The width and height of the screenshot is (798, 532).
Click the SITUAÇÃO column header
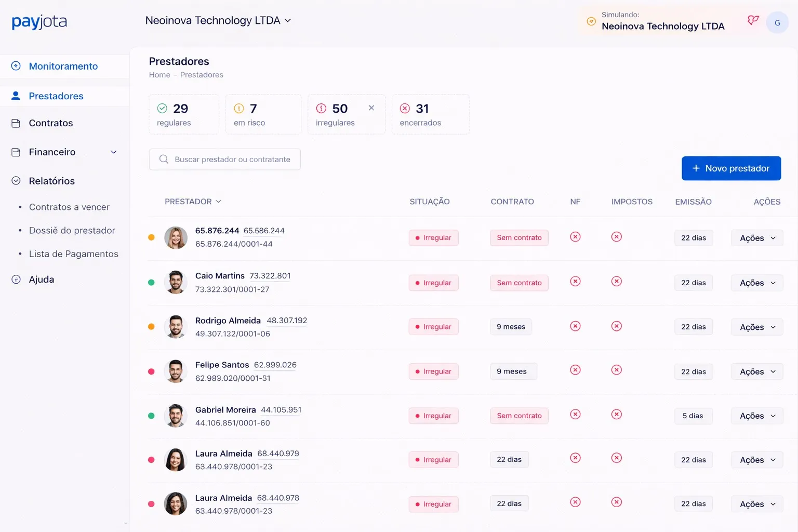430,202
